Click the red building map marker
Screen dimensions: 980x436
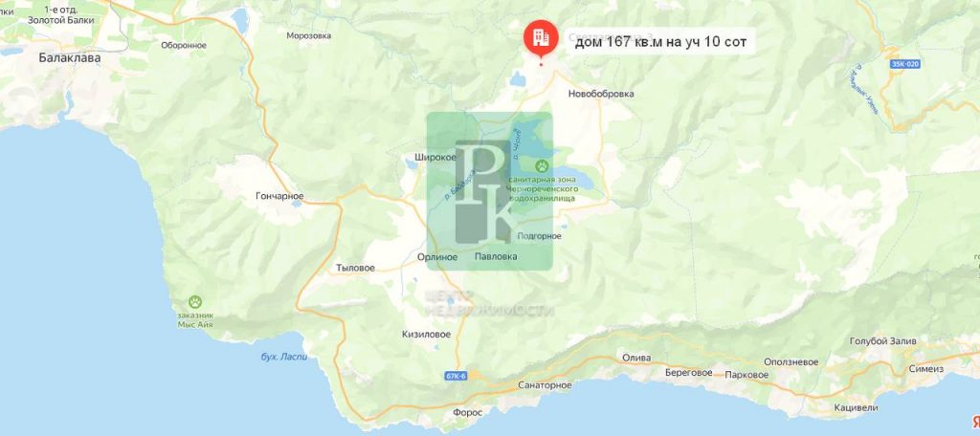(x=540, y=37)
